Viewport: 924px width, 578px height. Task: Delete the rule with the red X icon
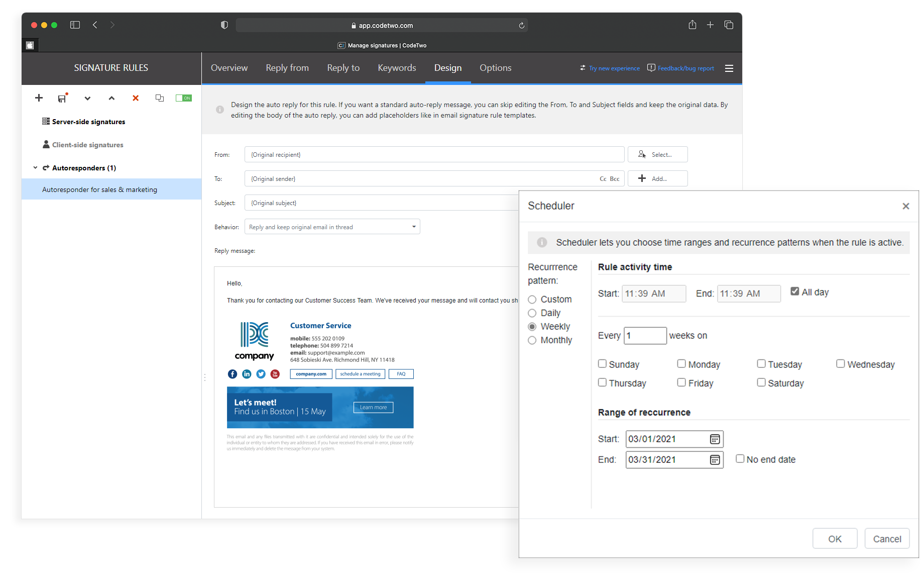pos(135,99)
